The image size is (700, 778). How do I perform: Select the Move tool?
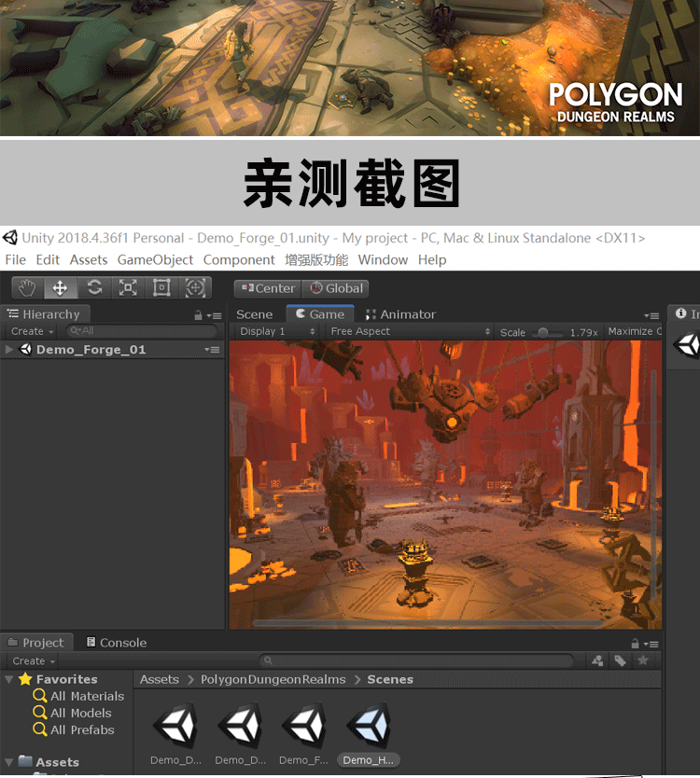tap(61, 287)
